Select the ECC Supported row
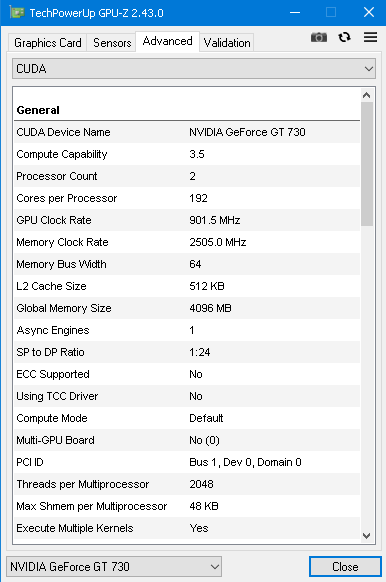The image size is (386, 582). [x=187, y=374]
